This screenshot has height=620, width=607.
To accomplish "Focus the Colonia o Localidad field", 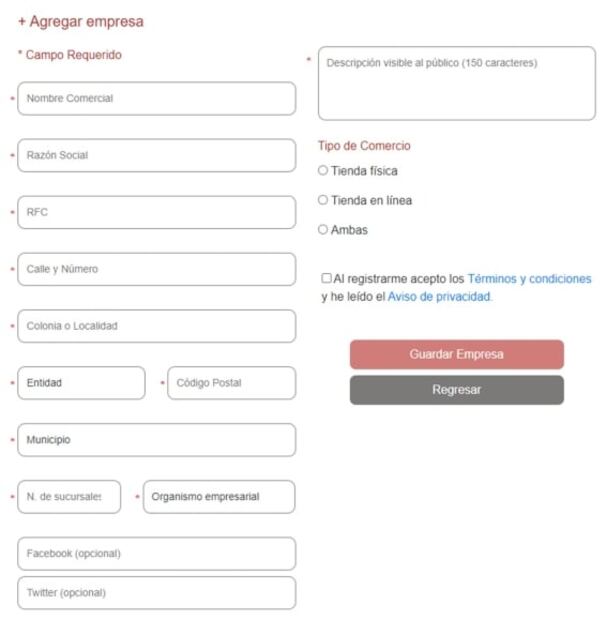I will click(157, 326).
